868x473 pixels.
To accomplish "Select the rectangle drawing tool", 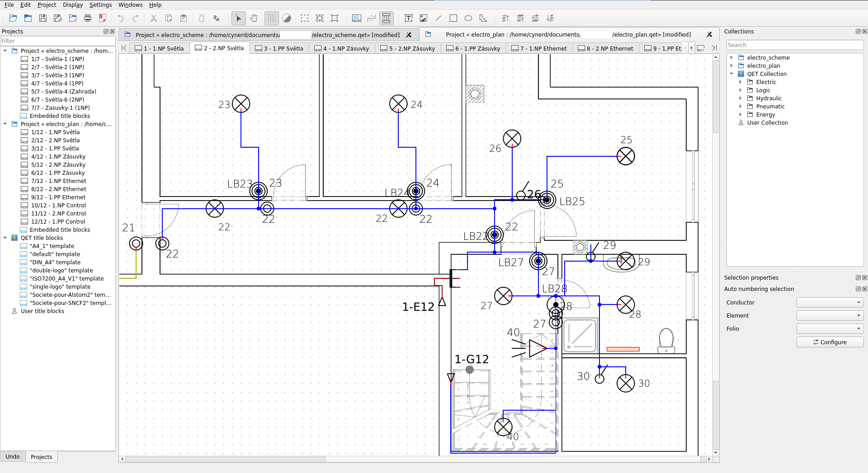I will 453,18.
